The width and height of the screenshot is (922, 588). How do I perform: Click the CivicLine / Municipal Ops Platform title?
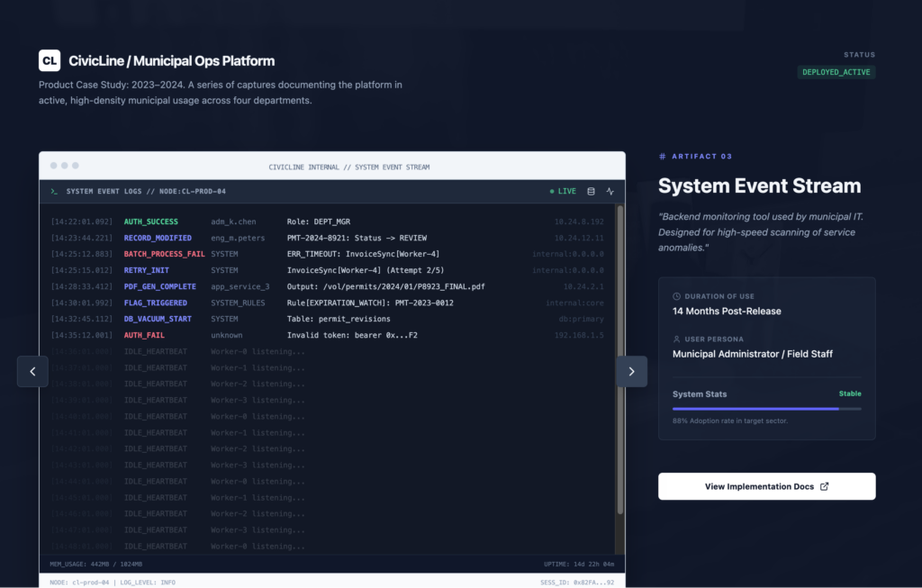pos(172,60)
